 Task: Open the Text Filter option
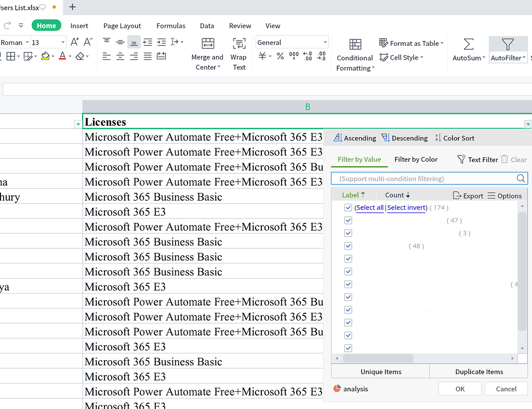[477, 160]
